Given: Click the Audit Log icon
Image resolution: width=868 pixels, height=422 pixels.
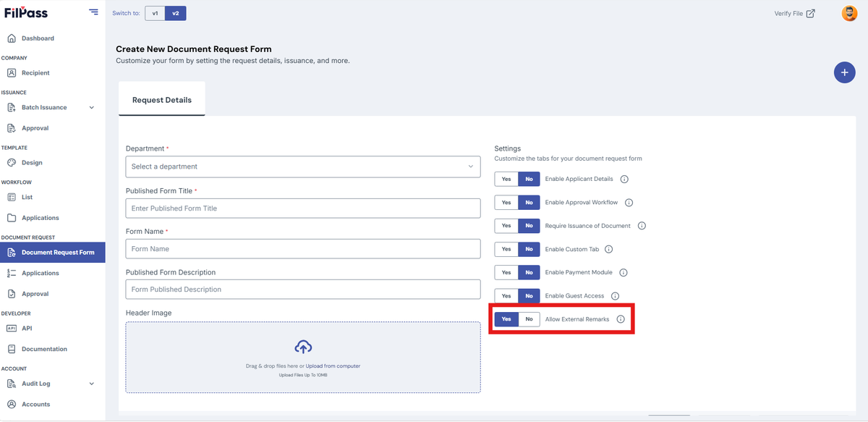Looking at the screenshot, I should [x=12, y=384].
